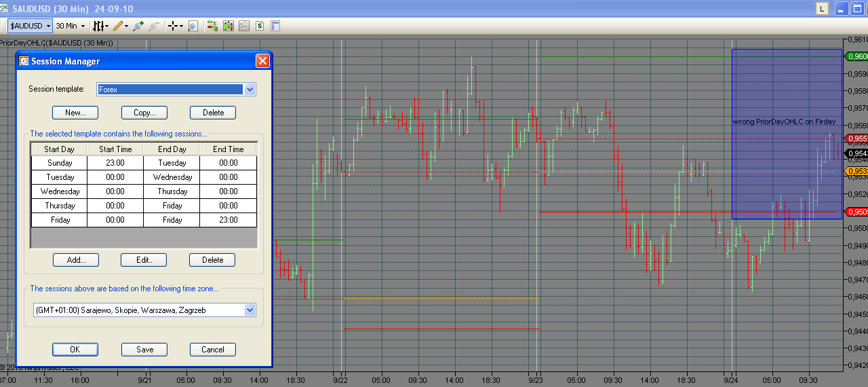
Task: Click the 23:00 Friday end time cell
Action: 229,220
